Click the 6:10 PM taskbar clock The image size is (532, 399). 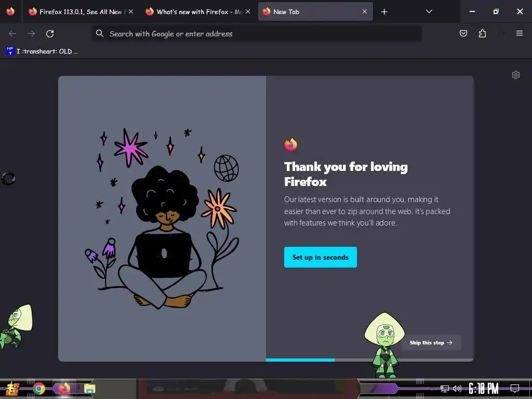484,389
